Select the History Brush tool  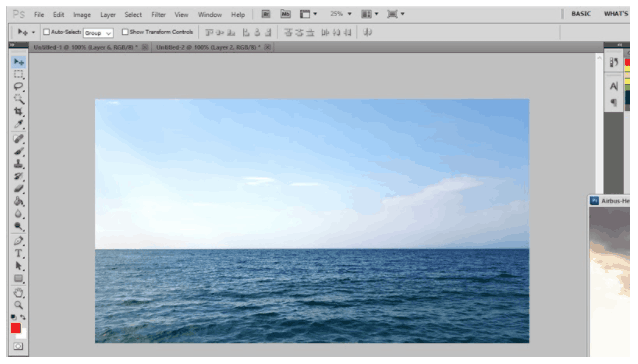click(19, 177)
